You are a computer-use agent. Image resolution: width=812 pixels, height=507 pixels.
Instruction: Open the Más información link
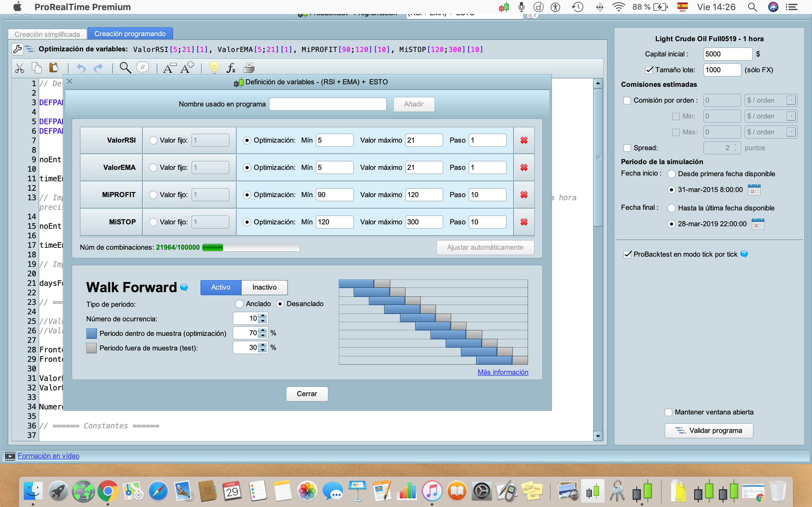pyautogui.click(x=503, y=372)
